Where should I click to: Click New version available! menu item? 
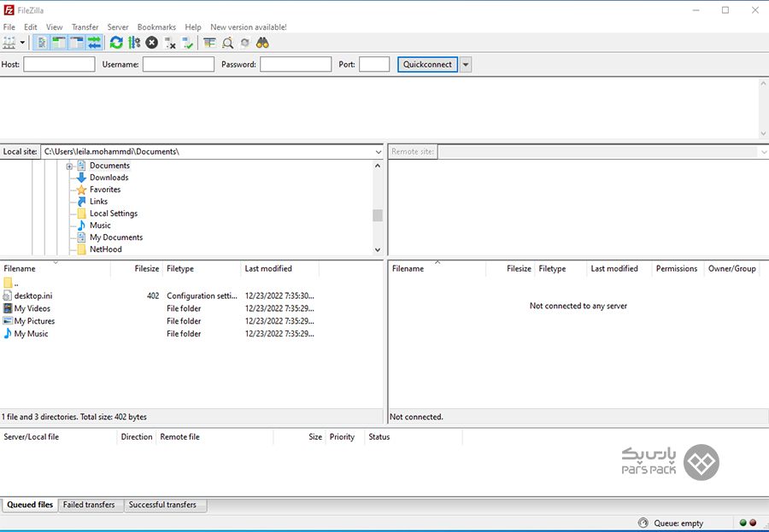click(x=249, y=27)
